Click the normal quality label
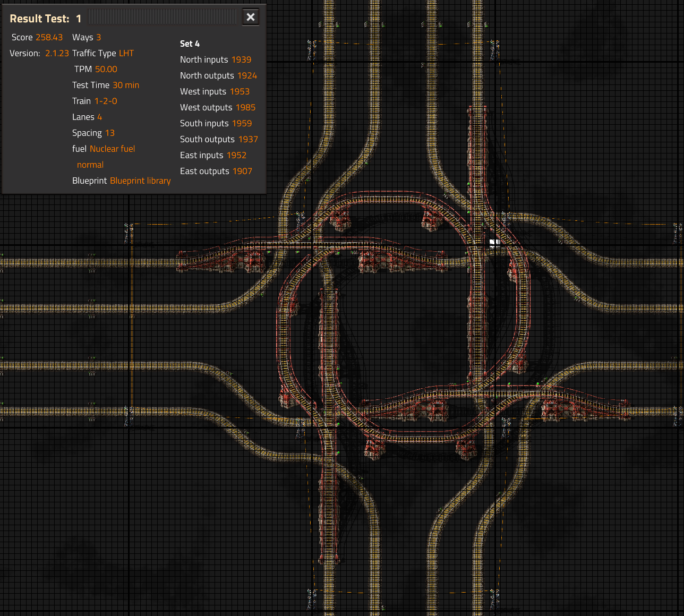The image size is (684, 616). (90, 165)
